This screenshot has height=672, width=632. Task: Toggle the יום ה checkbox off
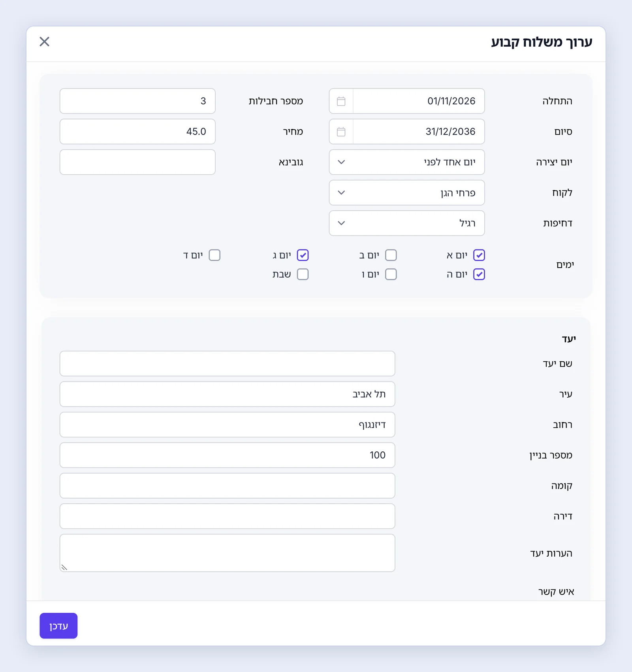pos(479,274)
